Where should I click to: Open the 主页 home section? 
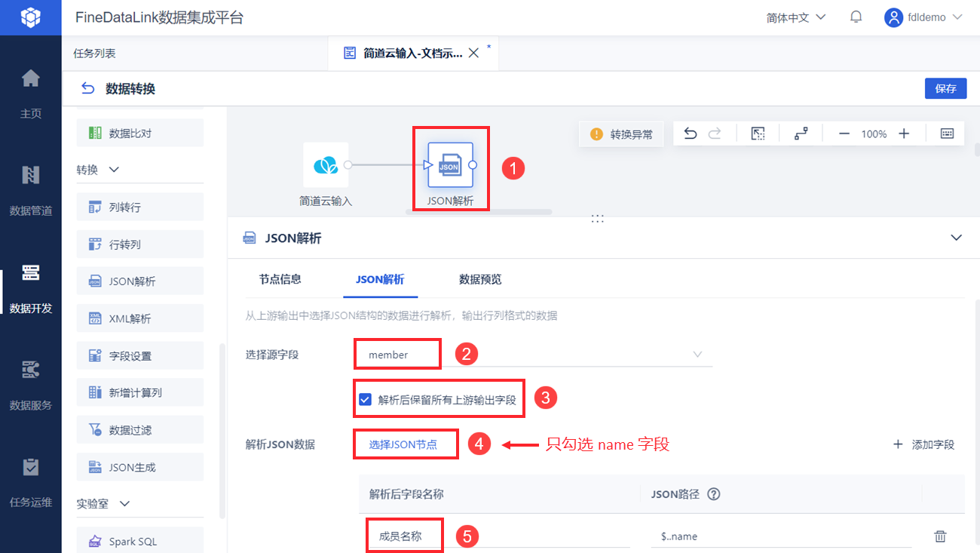click(x=31, y=94)
